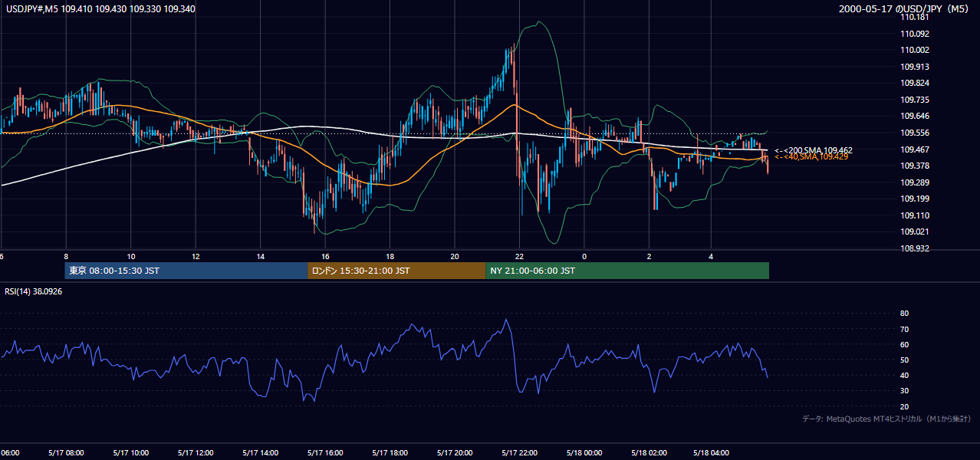980x460 pixels.
Task: Click the RSI(14) 38.0926 indicator label
Action: pos(34,291)
